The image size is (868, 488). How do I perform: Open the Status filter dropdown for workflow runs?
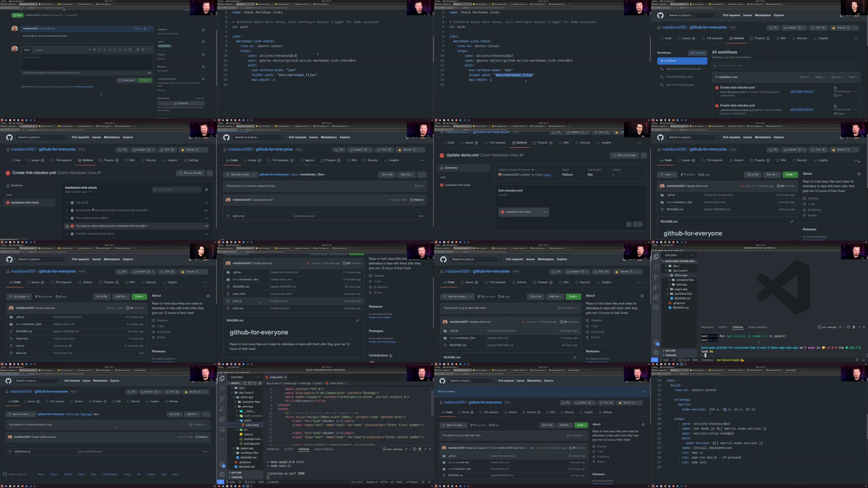[820, 77]
